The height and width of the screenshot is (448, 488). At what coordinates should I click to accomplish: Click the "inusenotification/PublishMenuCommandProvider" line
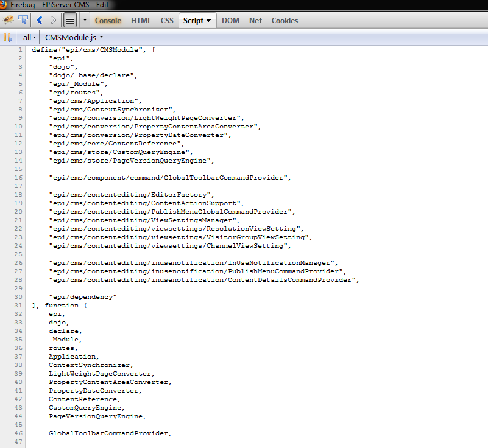(x=197, y=271)
